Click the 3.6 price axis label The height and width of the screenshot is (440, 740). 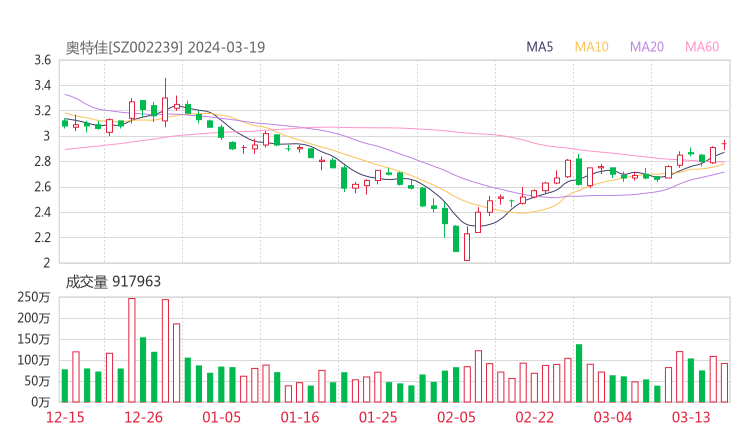[42, 60]
